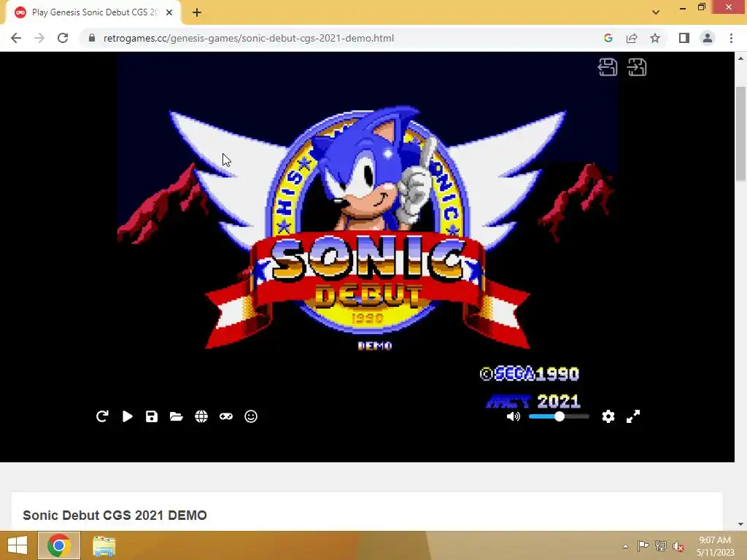Viewport: 747px width, 560px height.
Task: Reload the current browser page
Action: pyautogui.click(x=63, y=38)
